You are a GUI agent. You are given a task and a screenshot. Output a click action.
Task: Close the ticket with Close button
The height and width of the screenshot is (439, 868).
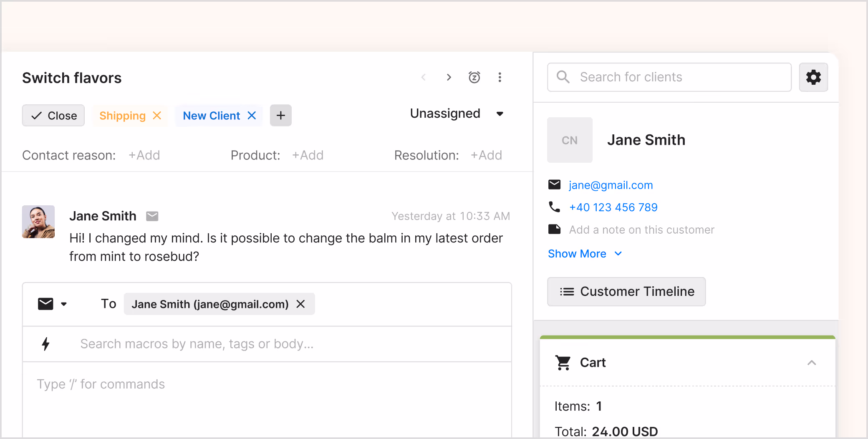(53, 116)
